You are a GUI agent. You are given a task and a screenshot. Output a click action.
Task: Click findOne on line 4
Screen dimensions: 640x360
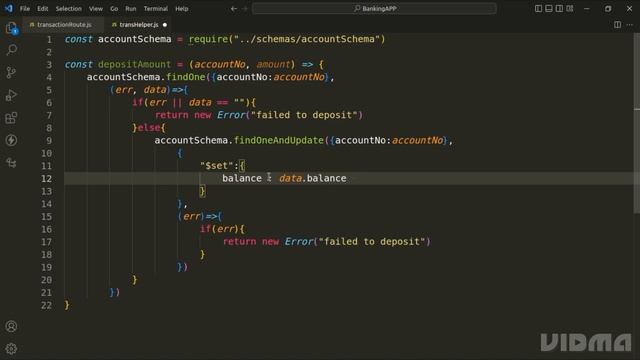click(185, 77)
